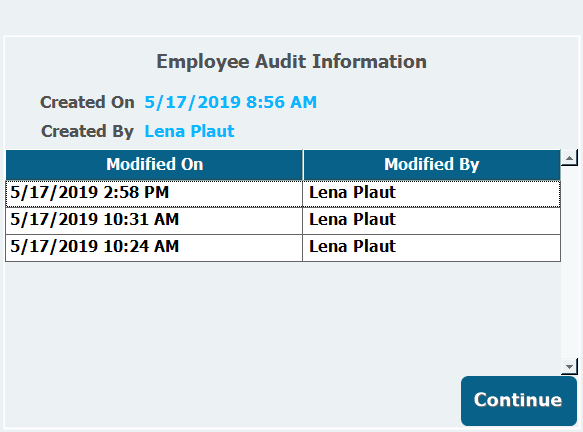
Task: Click the scrollbar down arrow
Action: (569, 367)
